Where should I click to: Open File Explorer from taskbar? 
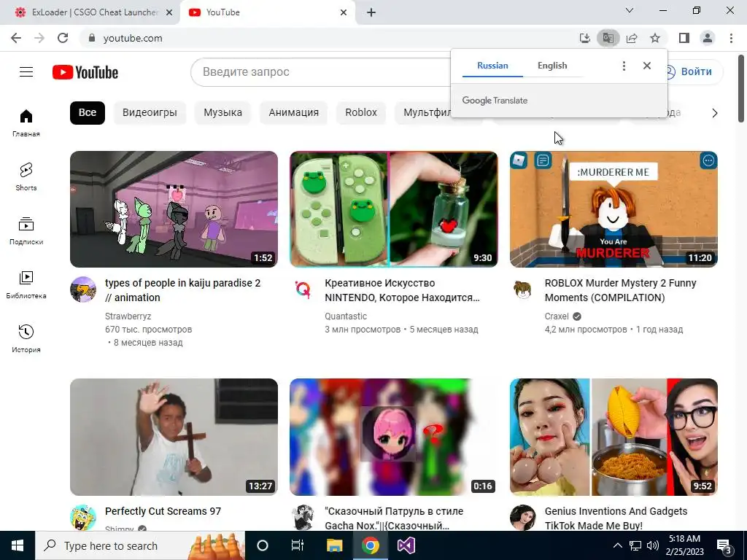coord(334,545)
